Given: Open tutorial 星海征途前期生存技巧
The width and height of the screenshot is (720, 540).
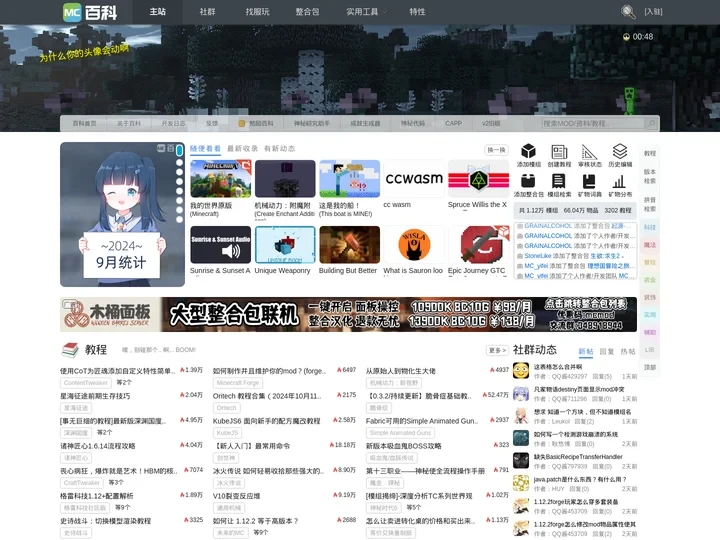Looking at the screenshot, I should tap(95, 396).
